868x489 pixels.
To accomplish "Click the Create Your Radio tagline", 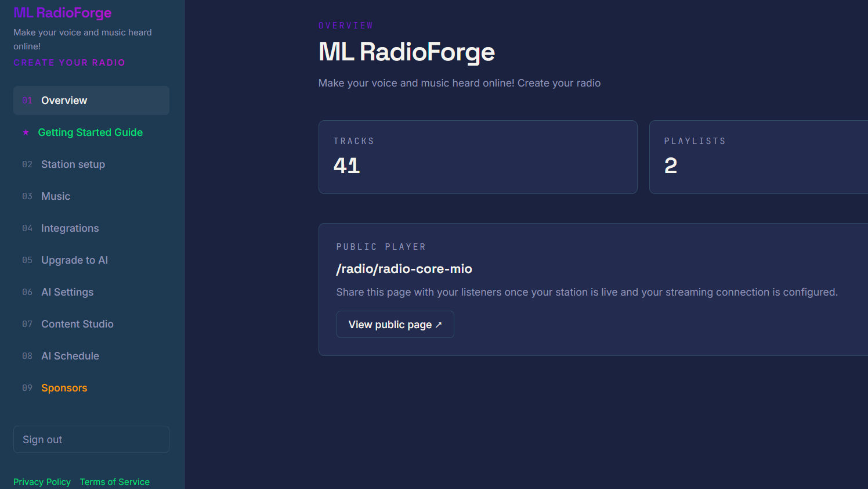I will 69,63.
